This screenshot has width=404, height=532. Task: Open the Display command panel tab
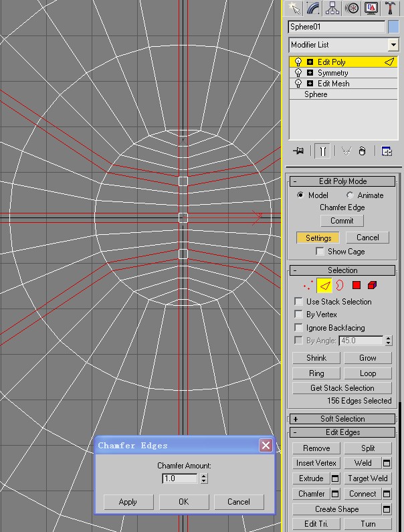[x=371, y=8]
